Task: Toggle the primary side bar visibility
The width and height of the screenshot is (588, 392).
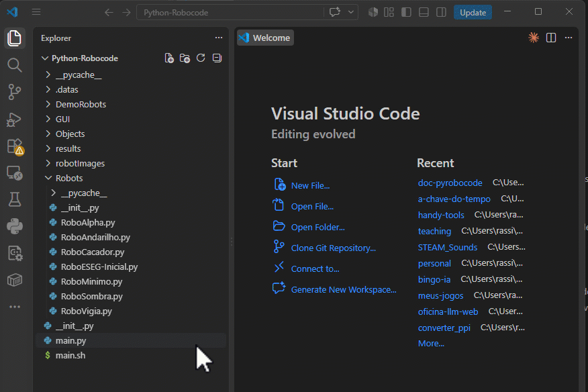Action: (406, 12)
